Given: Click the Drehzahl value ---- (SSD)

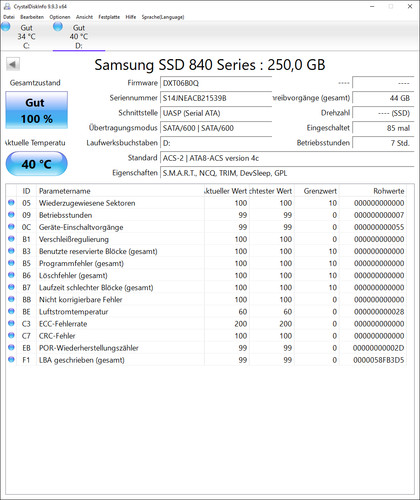Looking at the screenshot, I should [x=383, y=113].
